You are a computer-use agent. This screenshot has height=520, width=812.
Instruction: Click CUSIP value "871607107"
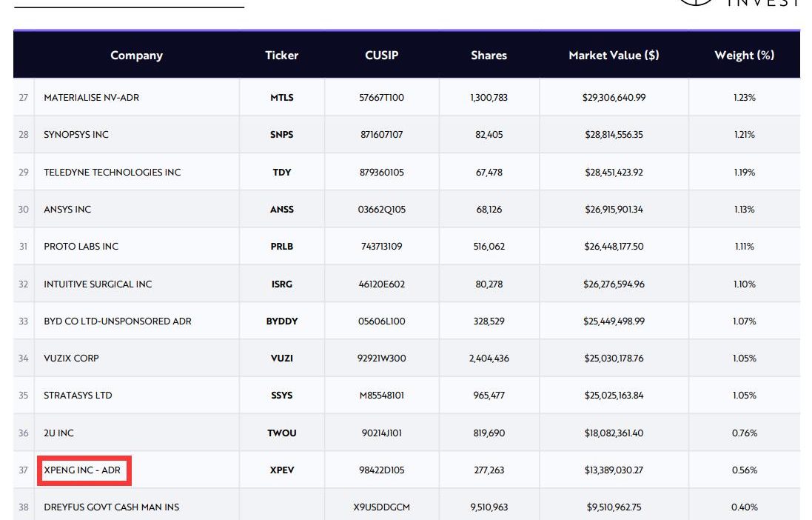382,135
